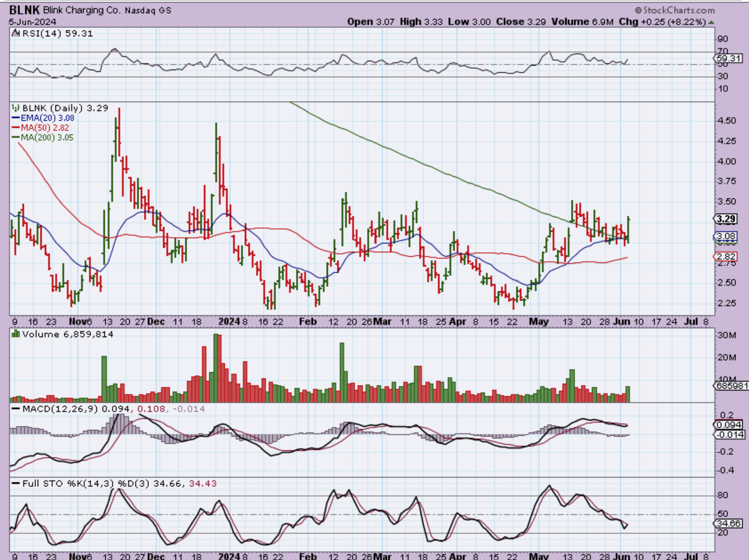
Task: Click the 0.094 MACD value tag
Action: pos(729,425)
